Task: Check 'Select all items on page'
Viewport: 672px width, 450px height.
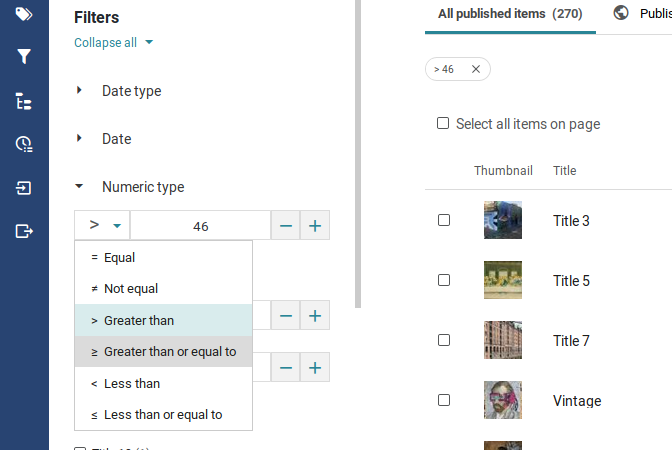Action: tap(443, 123)
